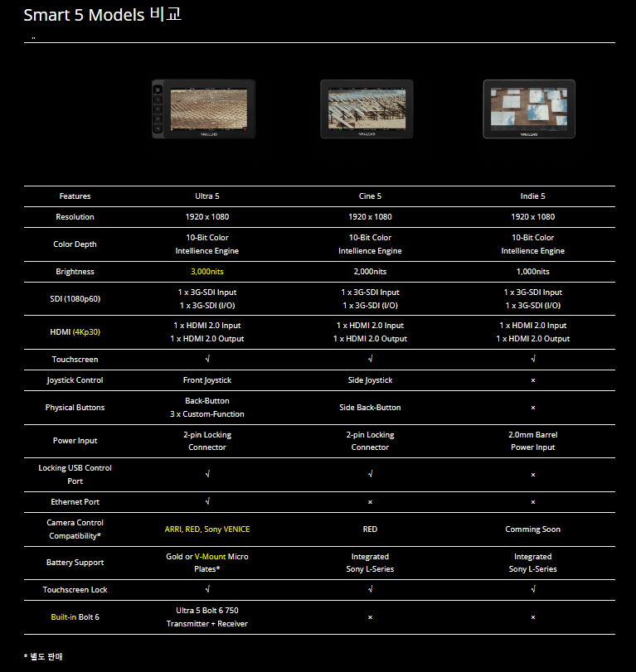Screen dimensions: 636x672
Task: Click Locking USB checkmark under Ultra 5
Action: (x=207, y=474)
